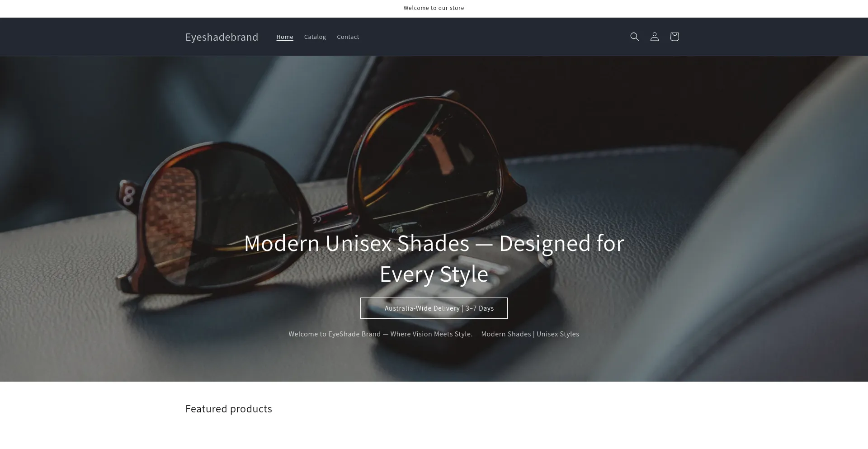This screenshot has height=449, width=868.
Task: Click the Modern Shades | Unisex Styles text
Action: 530,334
